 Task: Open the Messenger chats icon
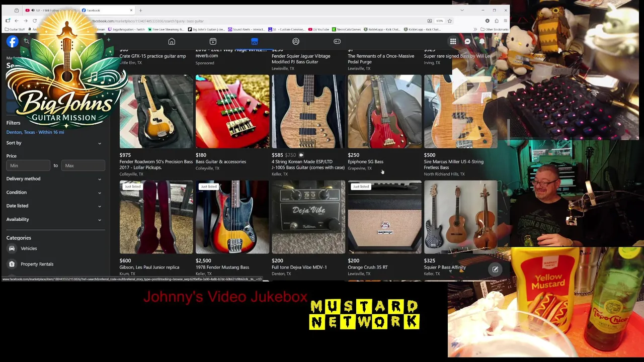pos(467,42)
